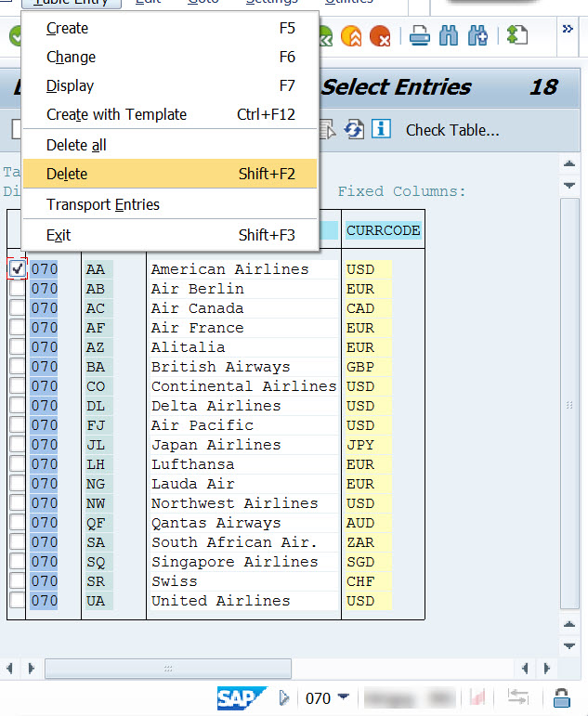Open the 070 client dropdown in status bar
Viewport: 588px width, 716px height.
[344, 697]
